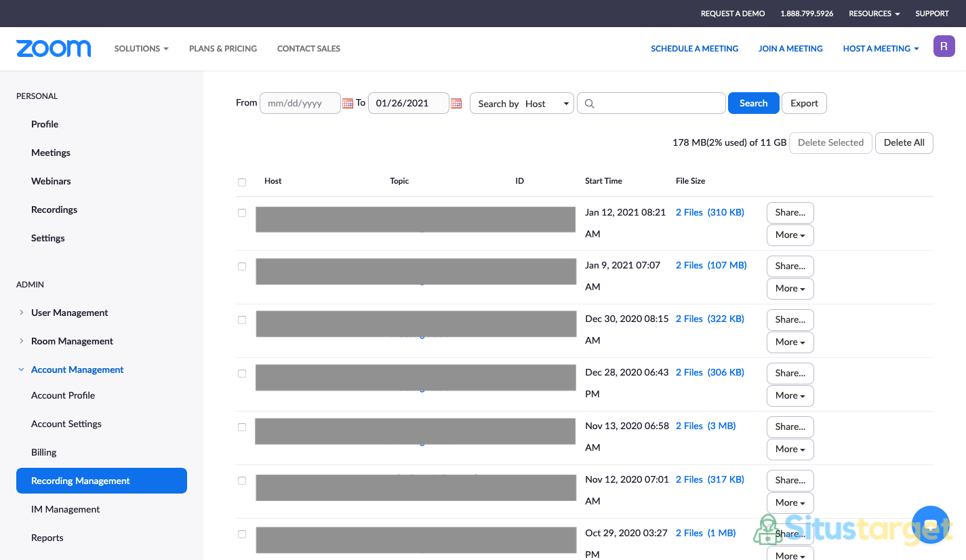Open the Solutions dropdown menu
966x560 pixels.
pos(142,49)
